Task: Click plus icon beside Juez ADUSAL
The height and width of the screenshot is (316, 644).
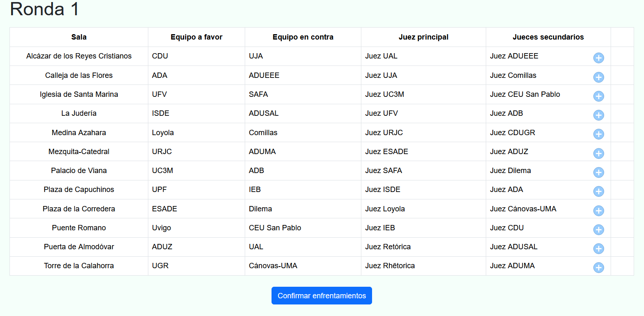Action: coord(598,248)
